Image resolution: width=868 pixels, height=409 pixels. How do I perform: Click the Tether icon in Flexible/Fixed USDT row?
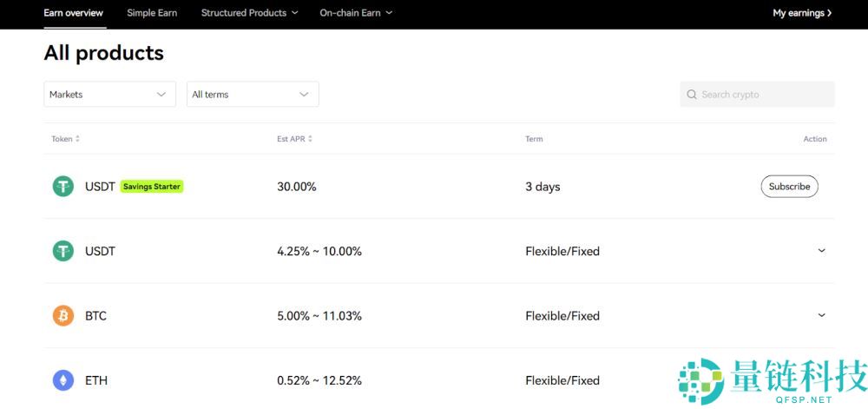click(x=63, y=251)
